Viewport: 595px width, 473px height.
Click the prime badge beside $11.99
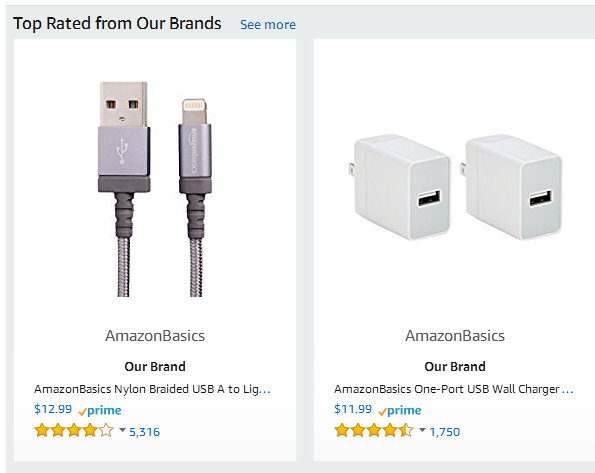400,410
